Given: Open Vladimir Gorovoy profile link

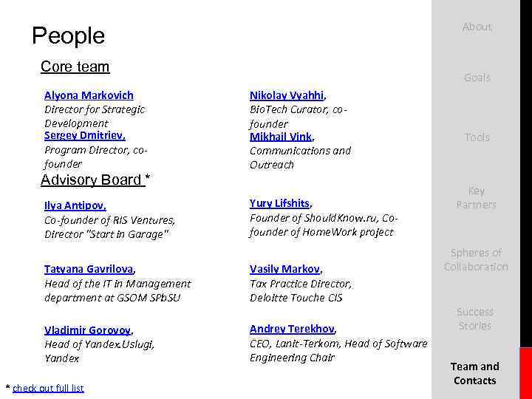Looking at the screenshot, I should 87,330.
